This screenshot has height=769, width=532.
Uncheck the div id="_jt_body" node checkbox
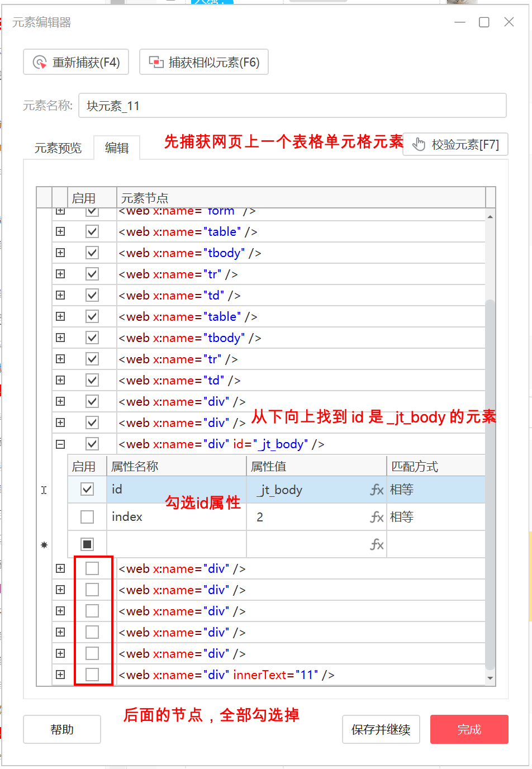[92, 444]
